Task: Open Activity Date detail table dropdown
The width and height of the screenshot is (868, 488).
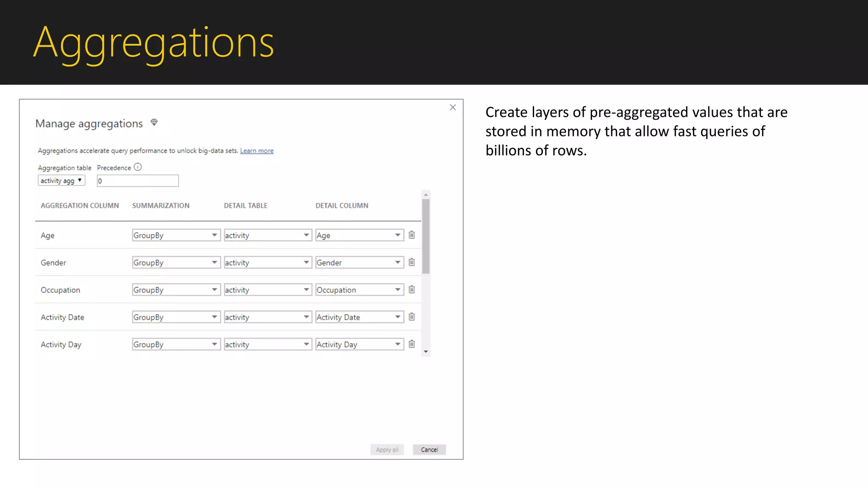Action: 268,317
